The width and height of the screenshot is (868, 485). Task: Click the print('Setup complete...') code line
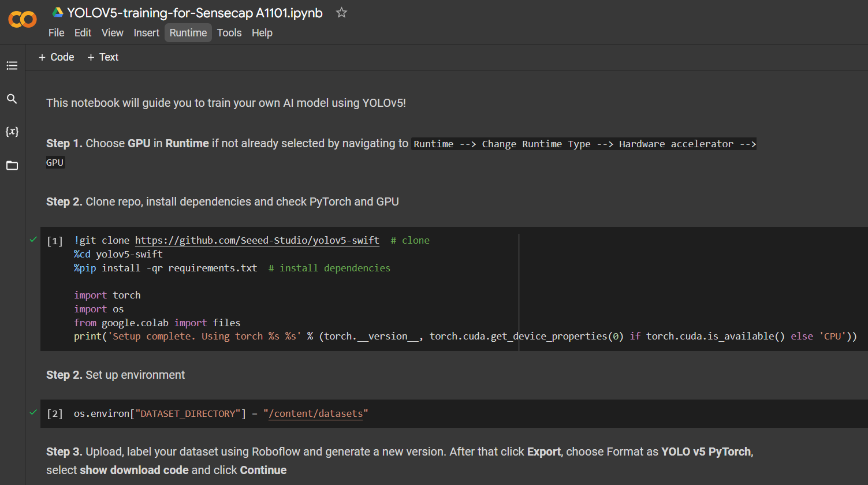[x=465, y=336]
